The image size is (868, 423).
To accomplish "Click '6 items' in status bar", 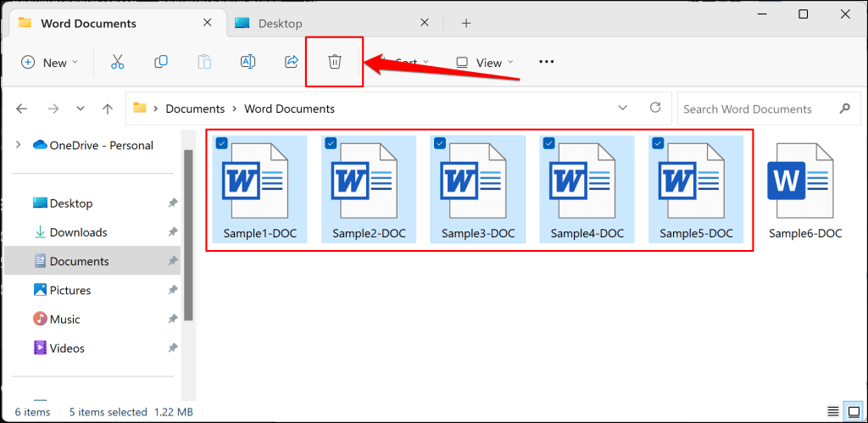I will tap(32, 413).
